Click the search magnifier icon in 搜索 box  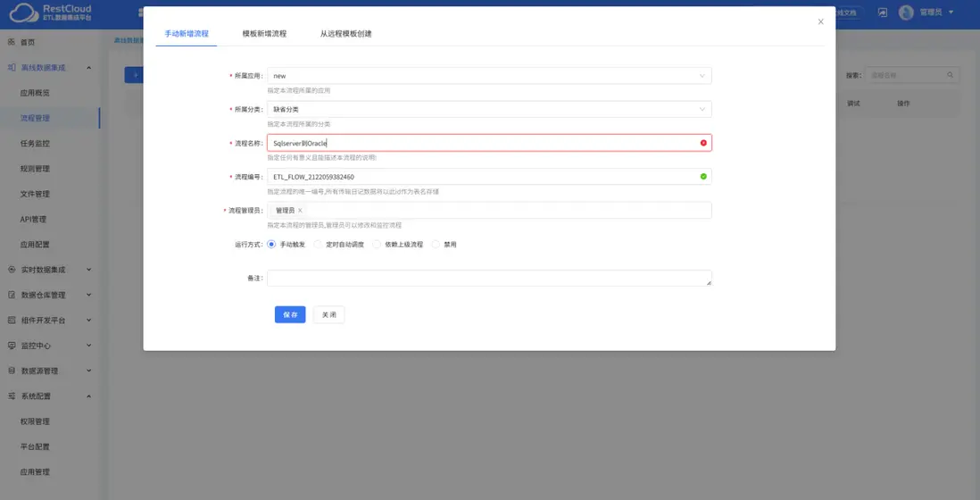click(x=950, y=75)
